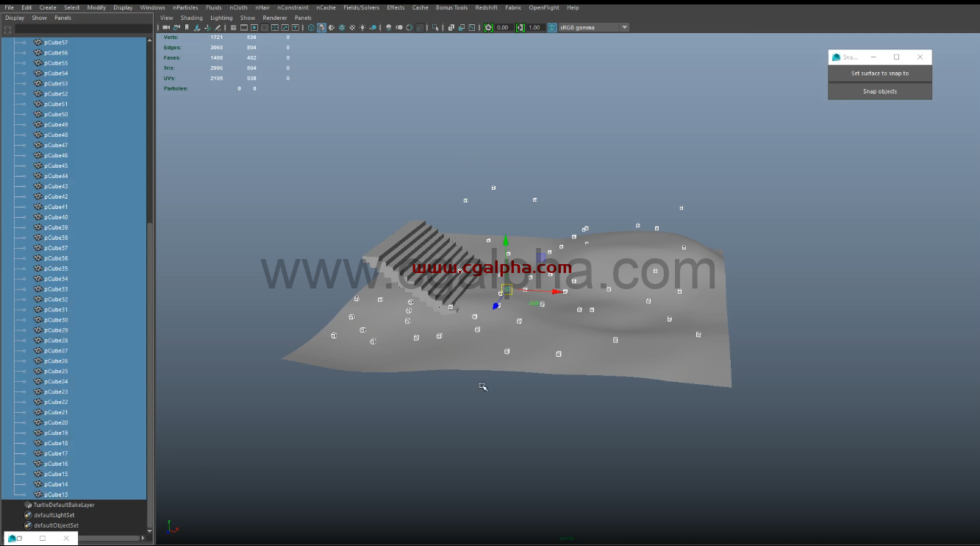Click the X-Ray Joints icon

(472, 27)
